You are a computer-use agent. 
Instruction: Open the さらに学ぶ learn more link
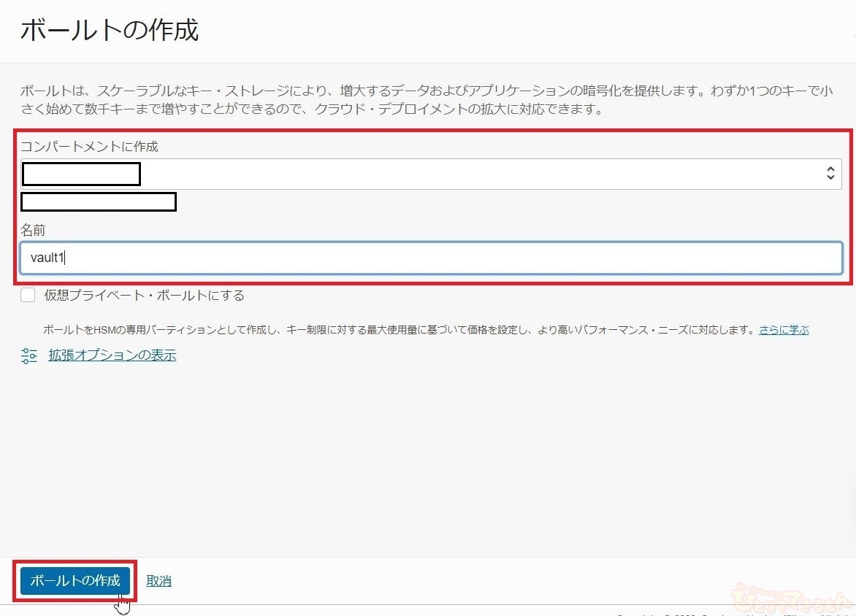(784, 330)
